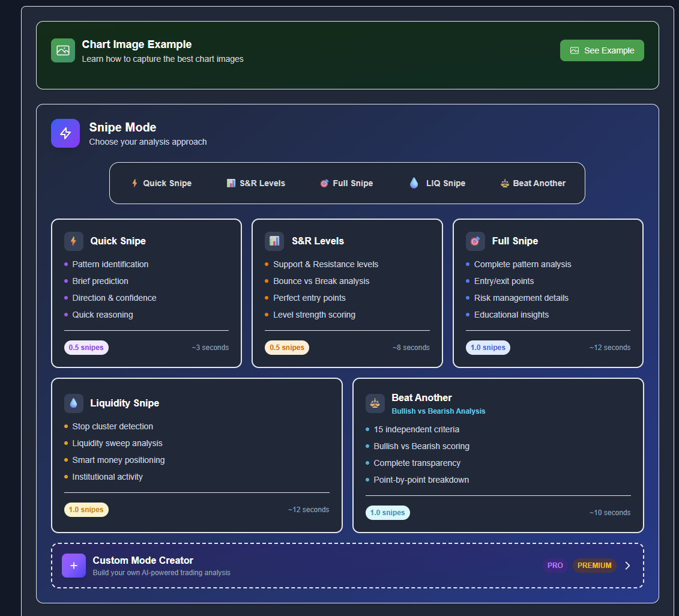This screenshot has width=679, height=616.
Task: Select the Full Snipe target icon
Action: point(475,241)
